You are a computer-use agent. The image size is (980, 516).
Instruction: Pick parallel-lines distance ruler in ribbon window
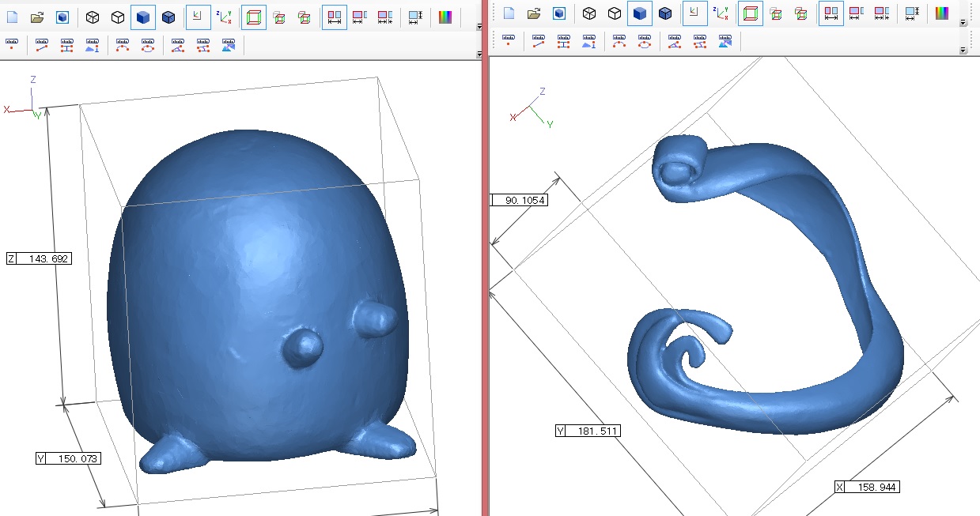click(564, 41)
